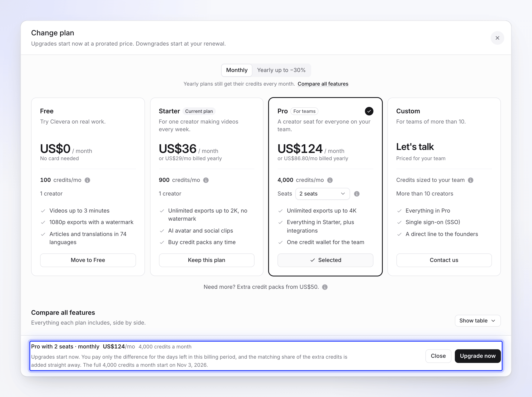Click info icon next to 4,000 credits/mo

[330, 180]
